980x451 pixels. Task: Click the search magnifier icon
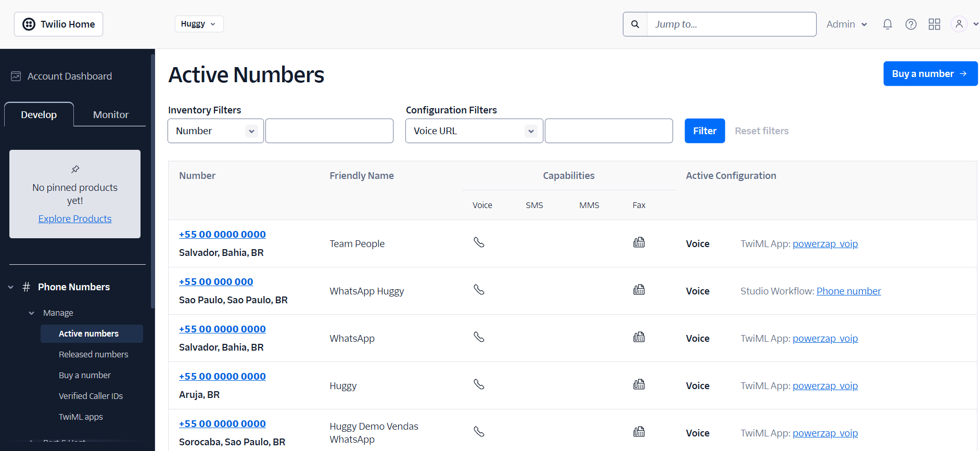point(635,24)
